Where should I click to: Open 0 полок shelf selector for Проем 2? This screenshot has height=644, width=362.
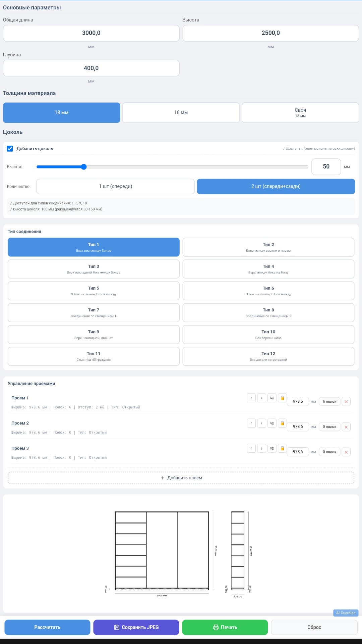[x=329, y=427]
